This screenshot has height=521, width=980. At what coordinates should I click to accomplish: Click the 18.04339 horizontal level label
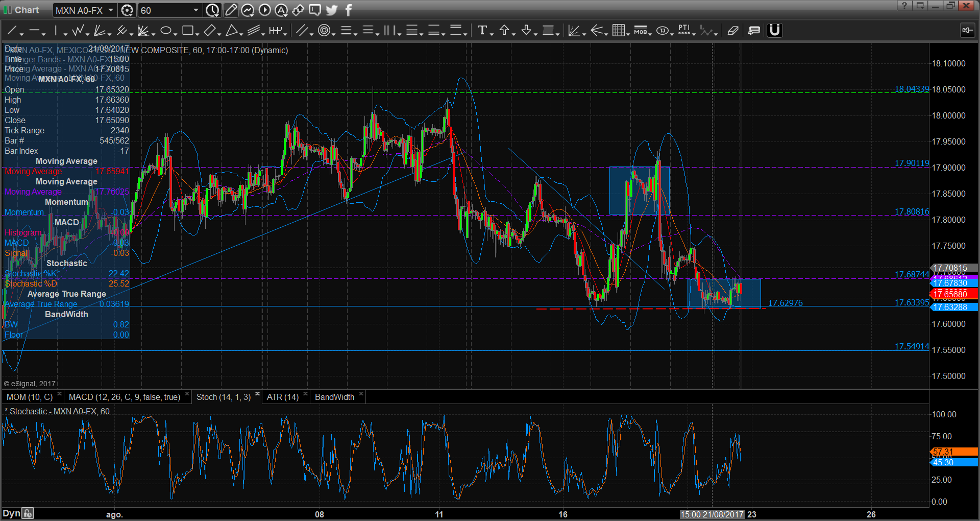point(912,89)
